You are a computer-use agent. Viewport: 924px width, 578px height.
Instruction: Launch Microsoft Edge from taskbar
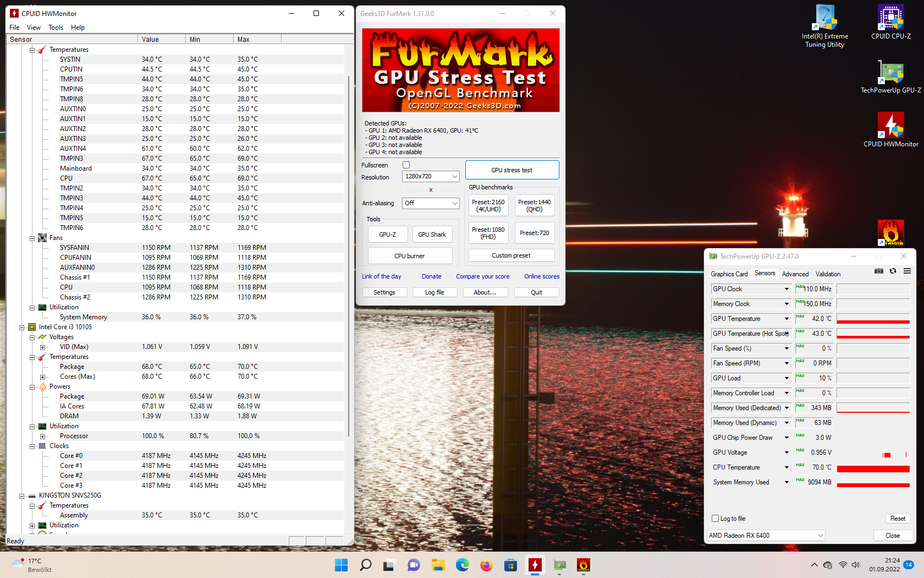tap(462, 565)
